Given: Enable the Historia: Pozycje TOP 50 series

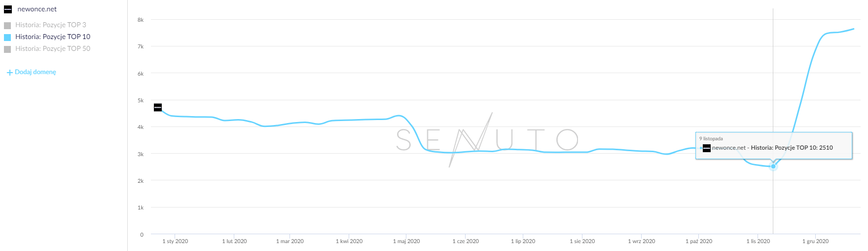Looking at the screenshot, I should click(x=52, y=48).
